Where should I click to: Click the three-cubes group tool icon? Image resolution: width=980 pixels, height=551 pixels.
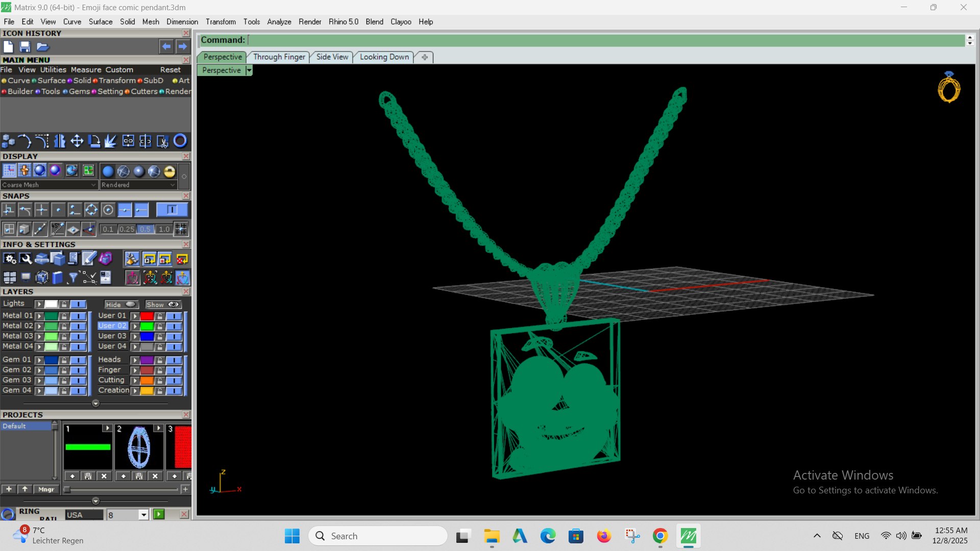click(9, 141)
